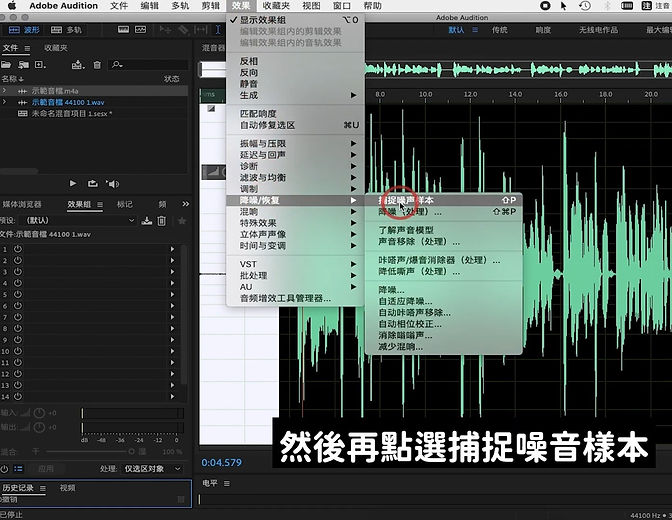The image size is (672, 520).
Task: Toggle power for effect slot 3
Action: [x=18, y=271]
